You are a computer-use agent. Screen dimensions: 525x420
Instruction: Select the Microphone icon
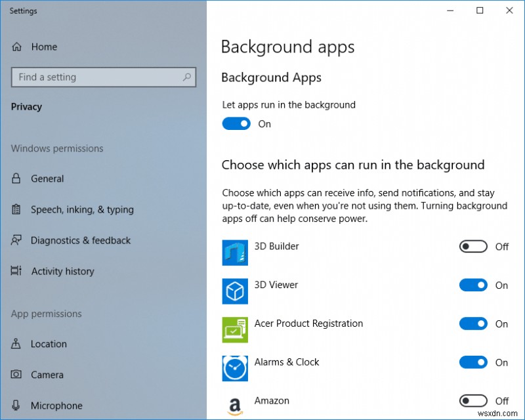click(x=15, y=406)
